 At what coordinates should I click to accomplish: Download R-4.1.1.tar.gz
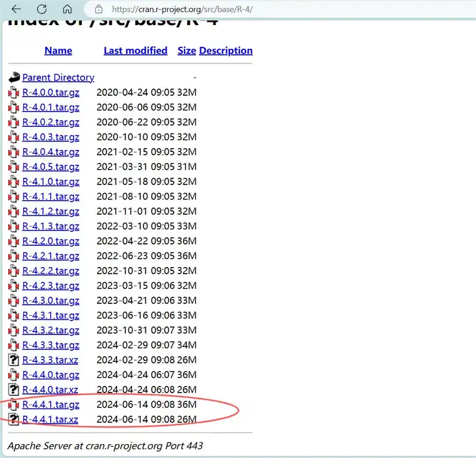click(51, 196)
